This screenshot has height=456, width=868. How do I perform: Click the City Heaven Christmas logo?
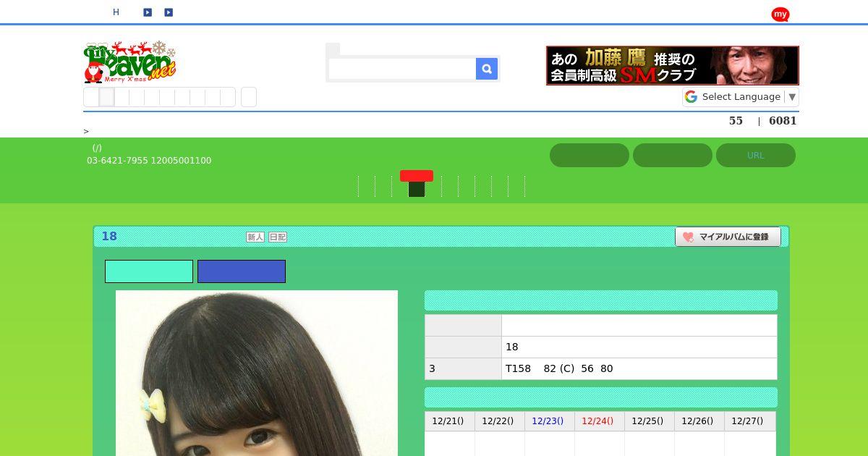(130, 62)
